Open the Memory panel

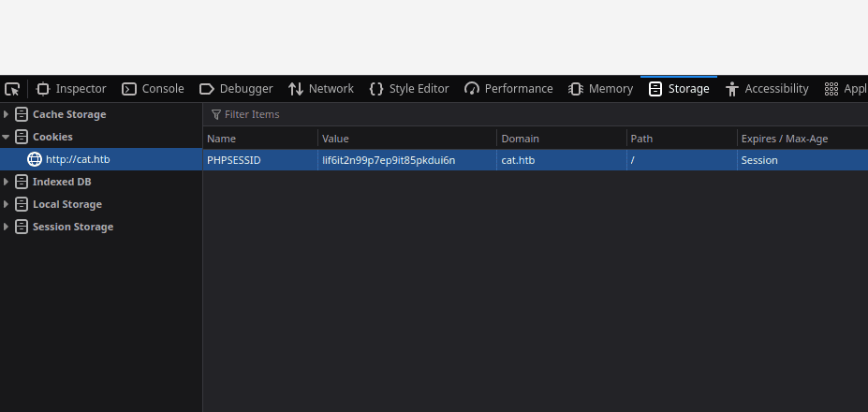[601, 89]
